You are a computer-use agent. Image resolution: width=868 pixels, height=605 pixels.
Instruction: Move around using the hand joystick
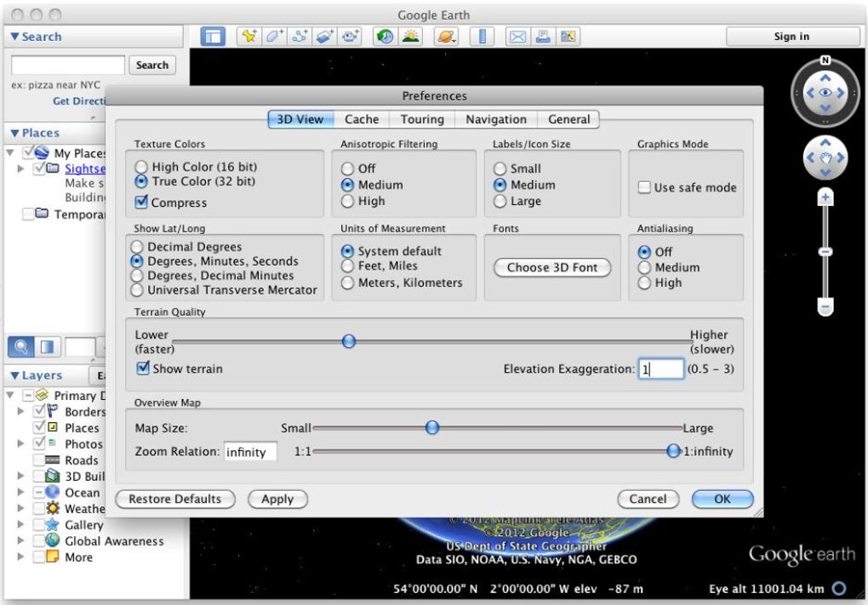(825, 157)
